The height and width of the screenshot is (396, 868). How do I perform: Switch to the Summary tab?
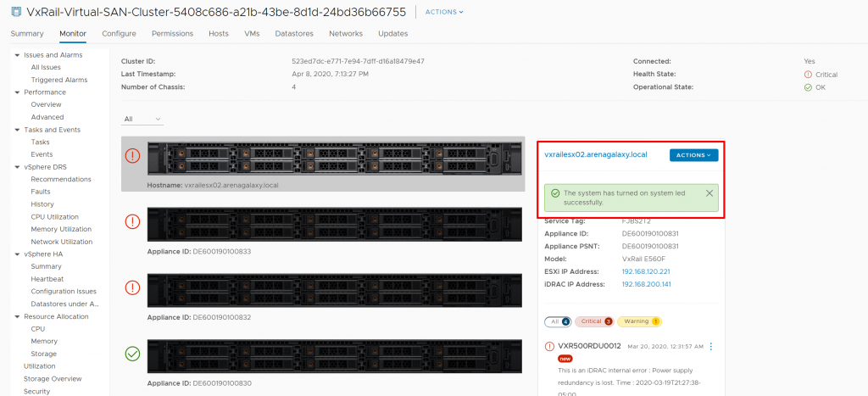[x=27, y=34]
